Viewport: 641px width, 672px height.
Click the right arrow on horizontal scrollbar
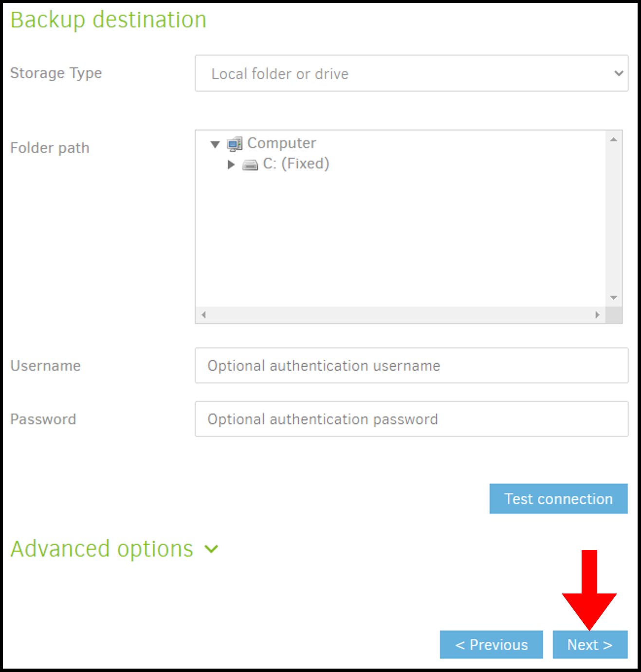[599, 314]
